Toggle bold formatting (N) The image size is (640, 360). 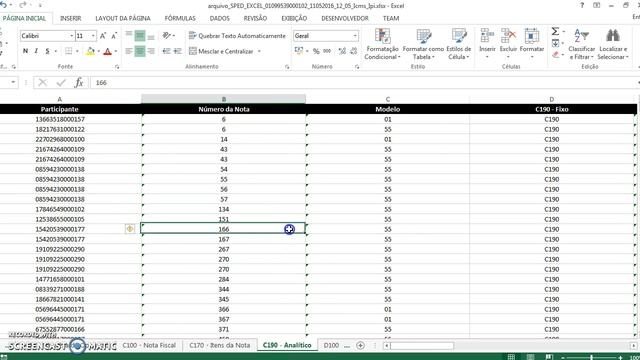coord(25,51)
